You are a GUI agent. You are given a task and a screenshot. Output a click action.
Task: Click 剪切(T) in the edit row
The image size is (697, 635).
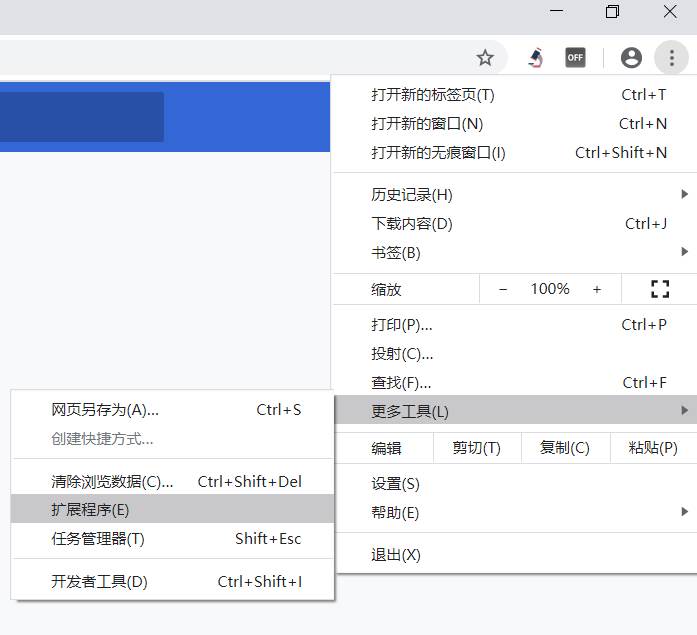click(477, 448)
